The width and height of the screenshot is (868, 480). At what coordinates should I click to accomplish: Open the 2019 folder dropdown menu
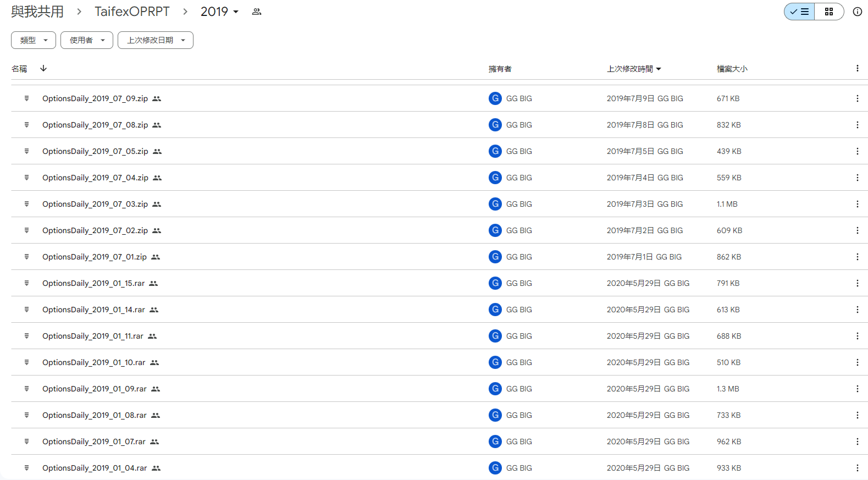click(x=219, y=12)
